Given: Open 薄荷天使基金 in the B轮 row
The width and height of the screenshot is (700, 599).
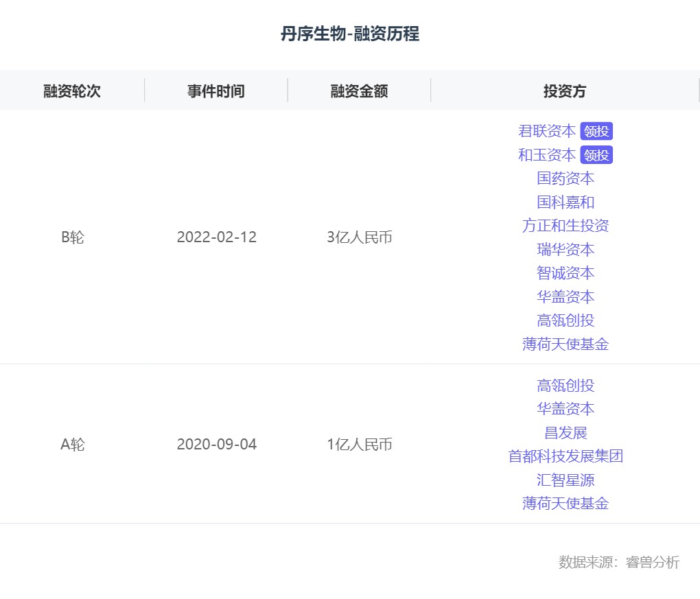Looking at the screenshot, I should (565, 344).
